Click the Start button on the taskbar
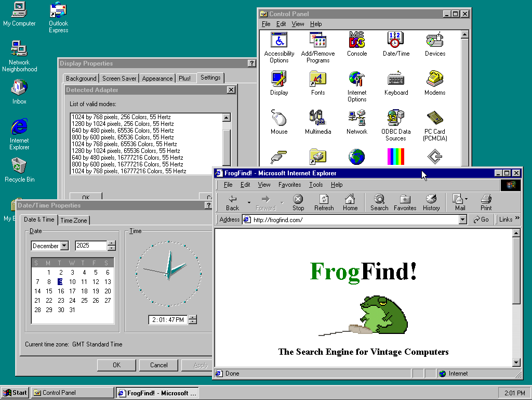The width and height of the screenshot is (532, 400). coord(15,393)
